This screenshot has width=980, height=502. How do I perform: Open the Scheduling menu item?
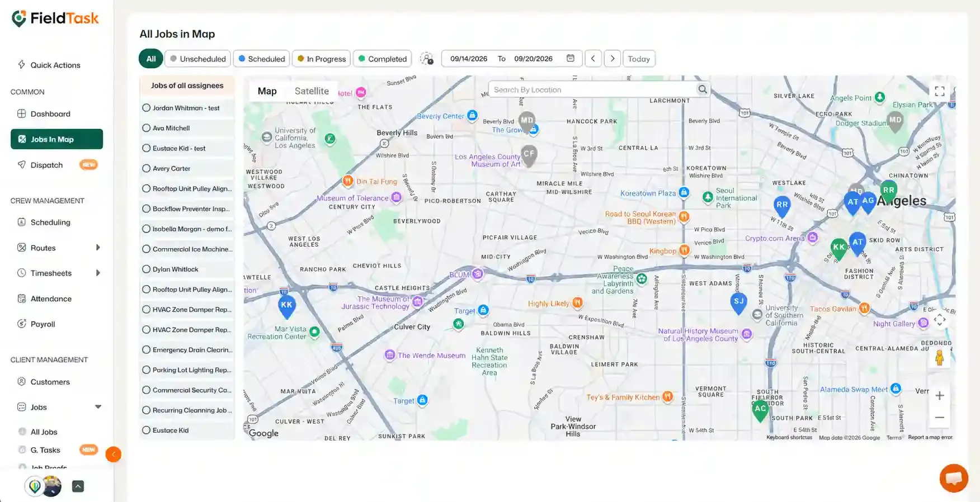[50, 222]
